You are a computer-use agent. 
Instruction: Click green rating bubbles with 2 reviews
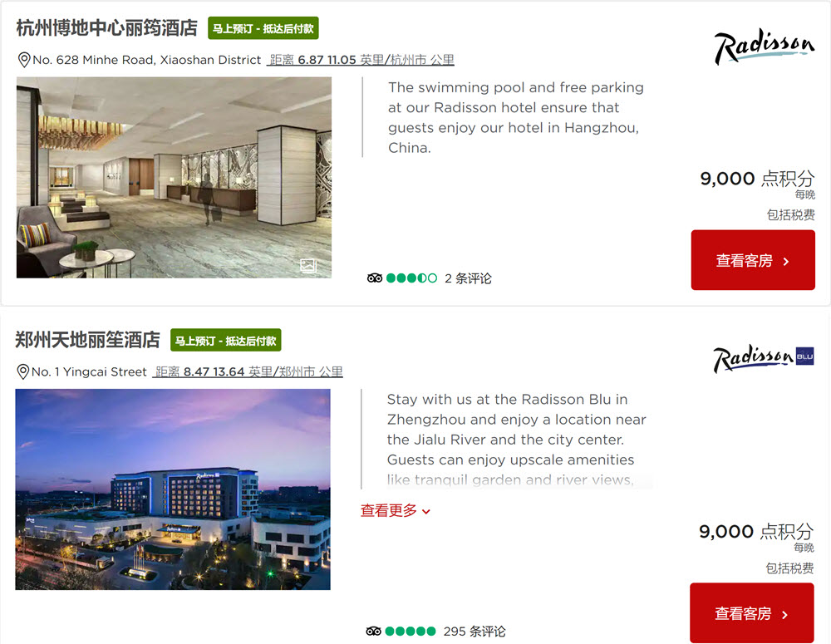tap(412, 278)
